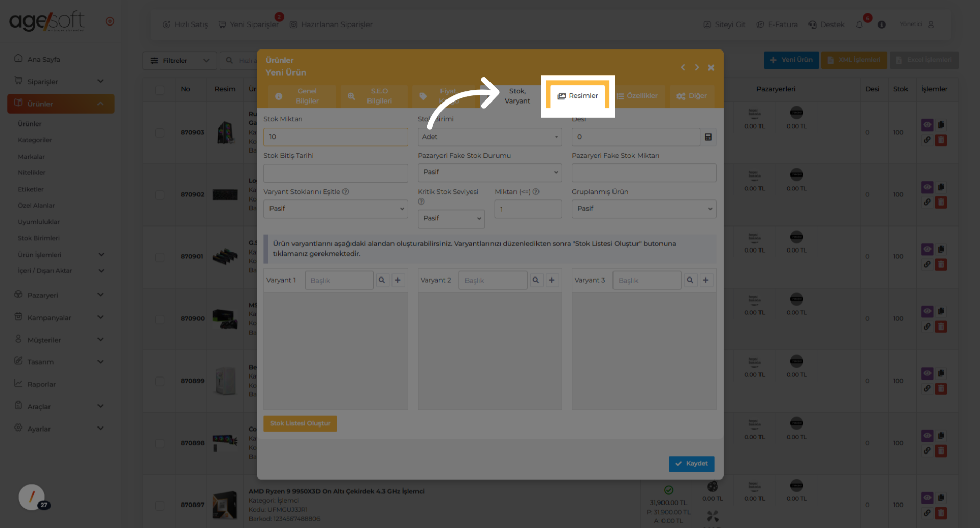Click the product list search icon

[x=230, y=60]
